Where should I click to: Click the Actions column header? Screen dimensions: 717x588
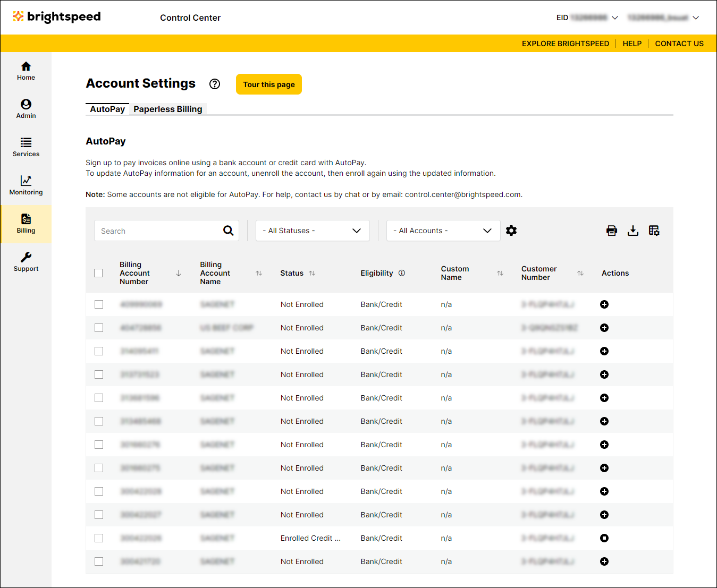point(615,273)
